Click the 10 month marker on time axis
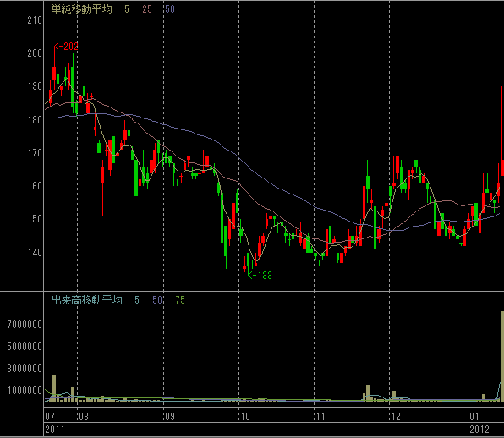 245,417
